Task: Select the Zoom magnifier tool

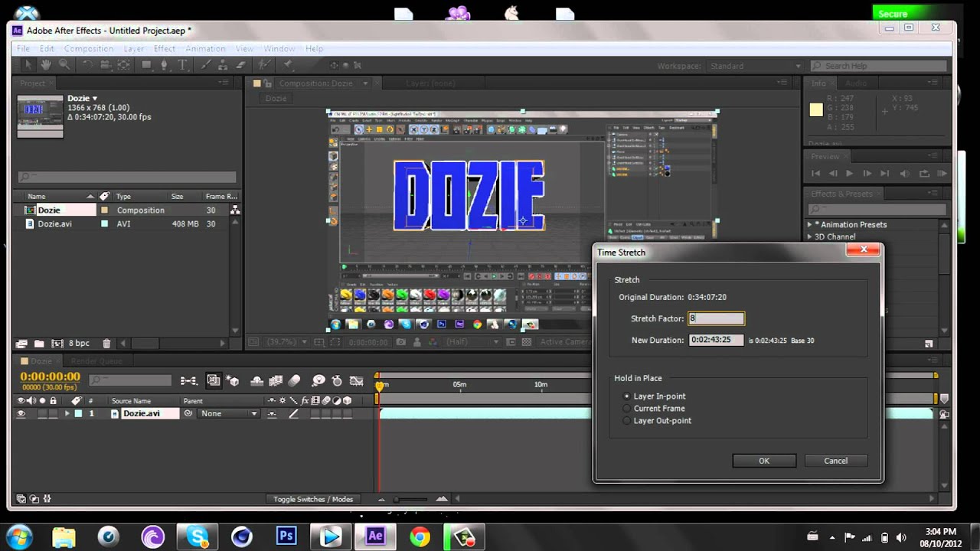Action: [64, 66]
